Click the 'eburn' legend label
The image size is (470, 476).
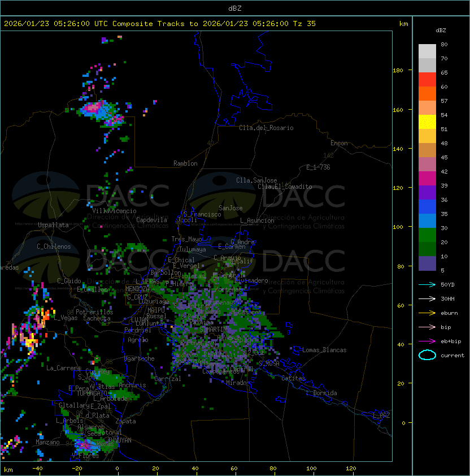(449, 313)
